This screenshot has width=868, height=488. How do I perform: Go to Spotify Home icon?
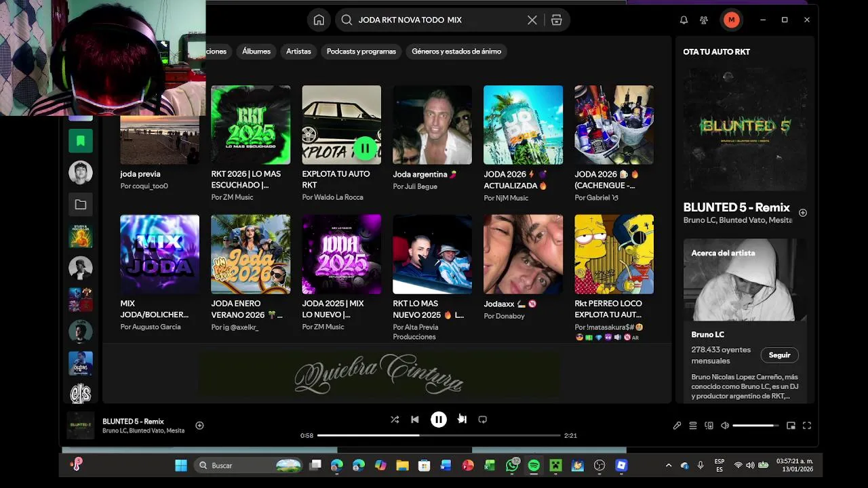(319, 20)
